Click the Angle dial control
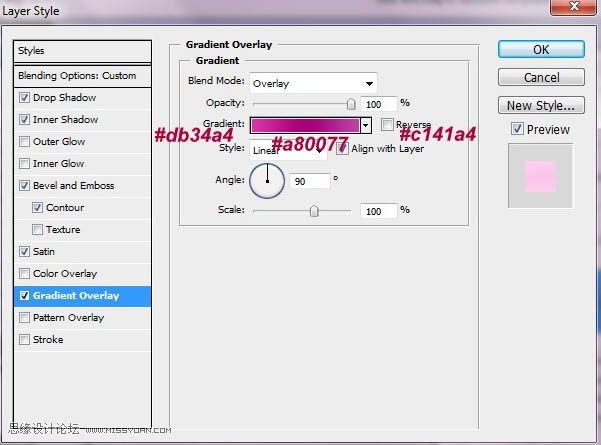 pos(267,181)
